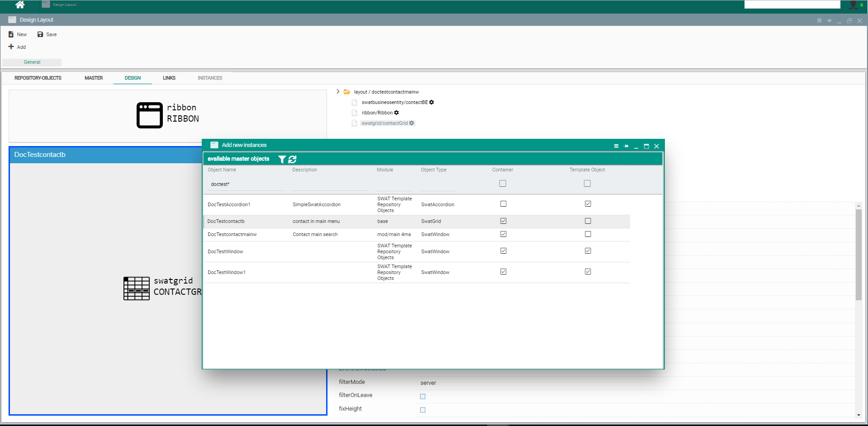Image resolution: width=868 pixels, height=426 pixels.
Task: Select the DESIGN tab
Action: (x=133, y=78)
